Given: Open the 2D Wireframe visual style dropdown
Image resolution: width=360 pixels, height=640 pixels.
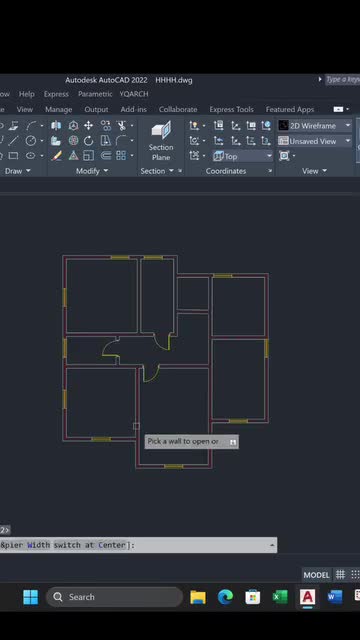Looking at the screenshot, I should click(x=314, y=126).
